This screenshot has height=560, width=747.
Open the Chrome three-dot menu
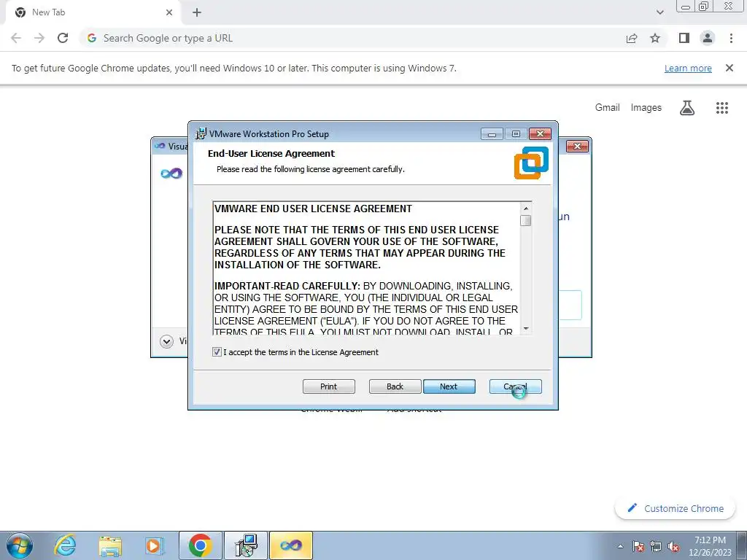point(731,38)
